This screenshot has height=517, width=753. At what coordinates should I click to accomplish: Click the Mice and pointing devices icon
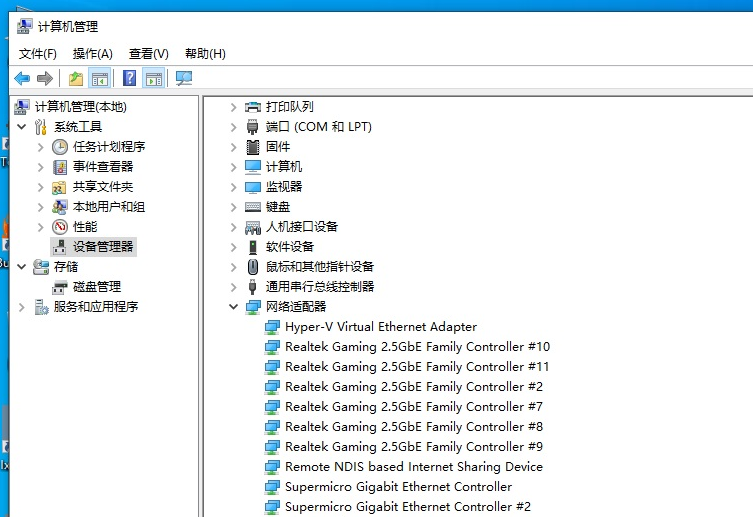(253, 267)
